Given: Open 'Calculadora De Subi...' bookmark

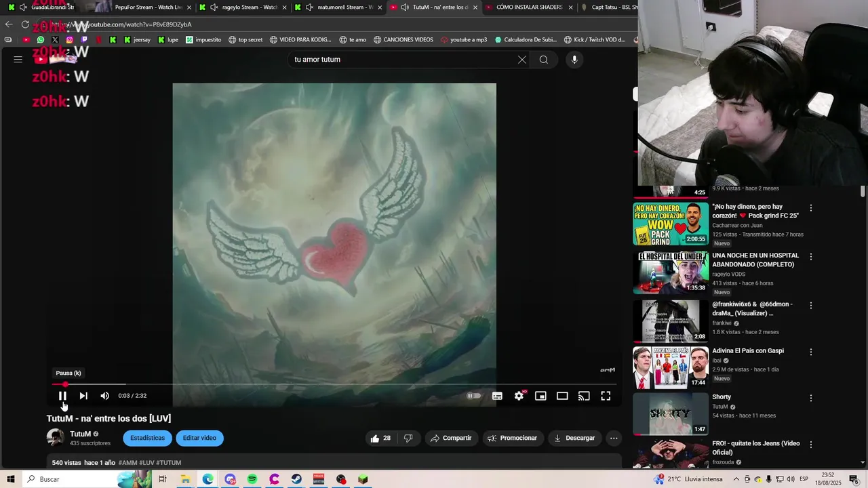Looking at the screenshot, I should (x=526, y=40).
